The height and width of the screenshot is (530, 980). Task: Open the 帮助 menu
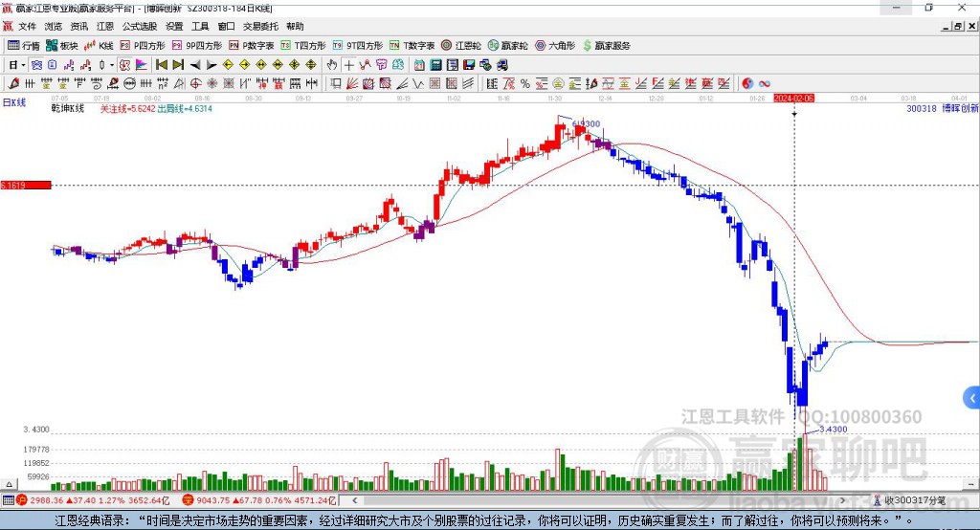(x=295, y=26)
